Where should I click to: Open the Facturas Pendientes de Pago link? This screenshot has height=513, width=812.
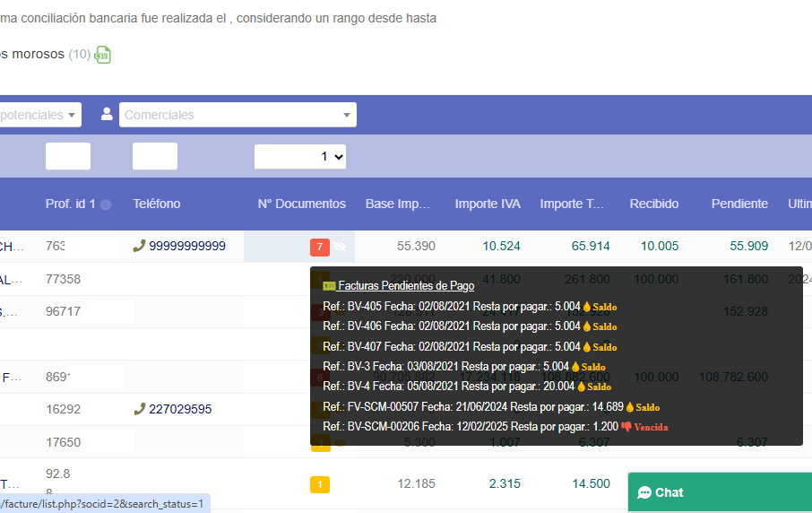tap(406, 285)
